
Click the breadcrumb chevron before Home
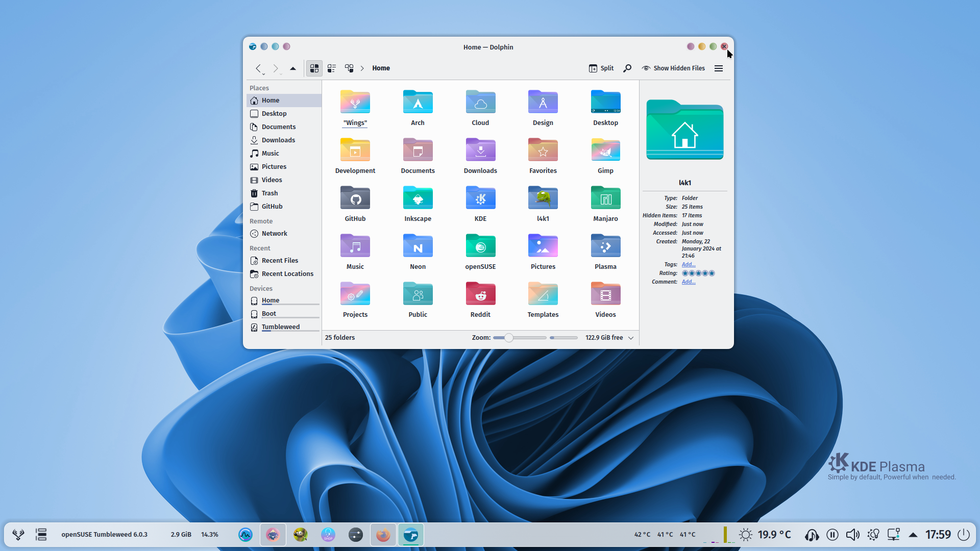pos(362,68)
